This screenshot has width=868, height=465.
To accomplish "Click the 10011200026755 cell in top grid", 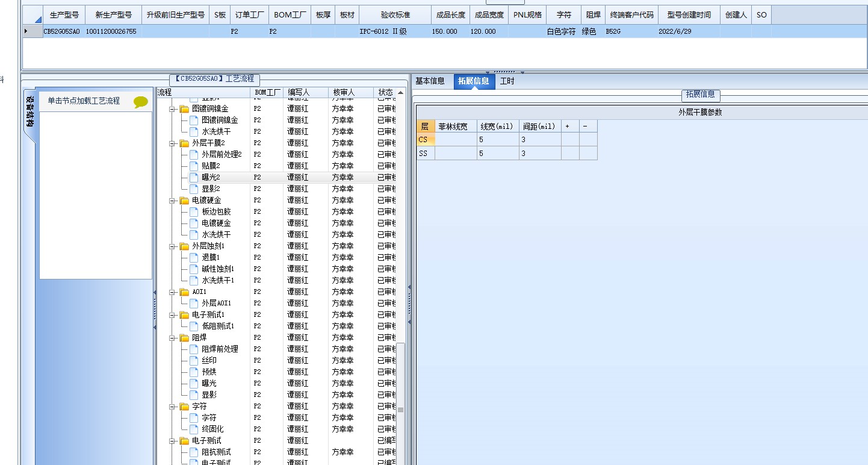I will (113, 31).
